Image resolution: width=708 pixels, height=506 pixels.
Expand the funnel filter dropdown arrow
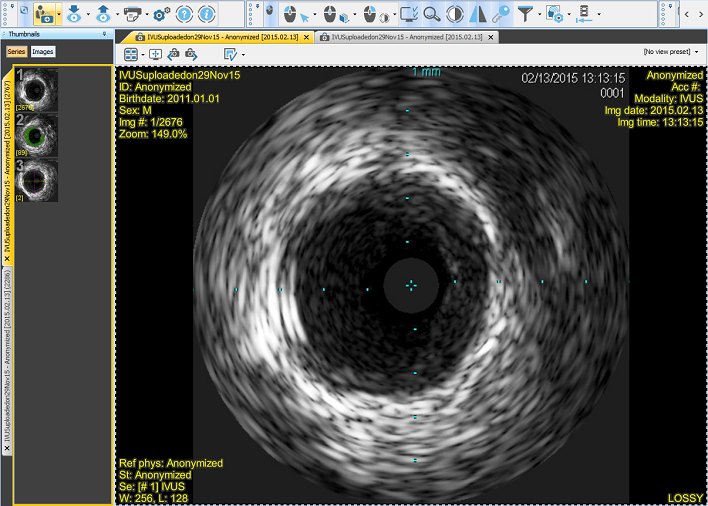537,15
